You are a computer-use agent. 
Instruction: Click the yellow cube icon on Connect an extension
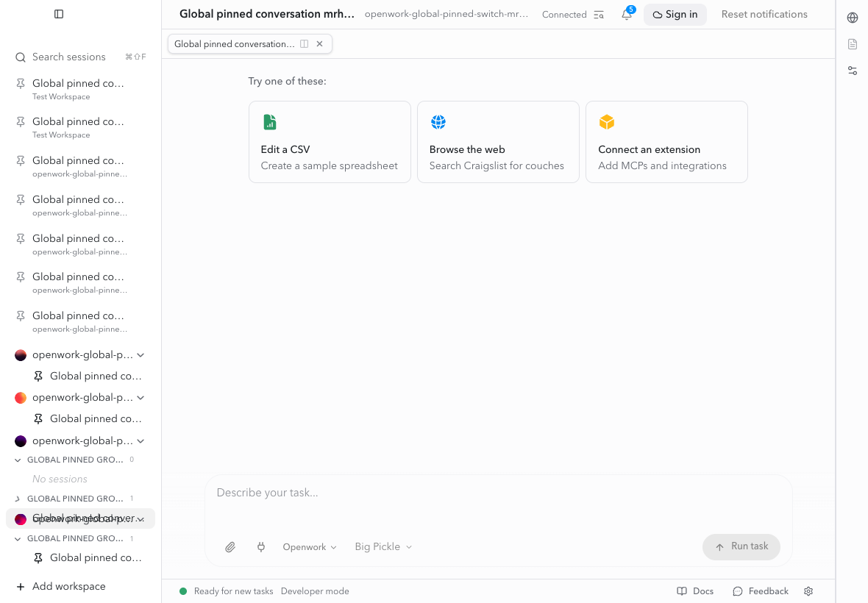tap(607, 122)
